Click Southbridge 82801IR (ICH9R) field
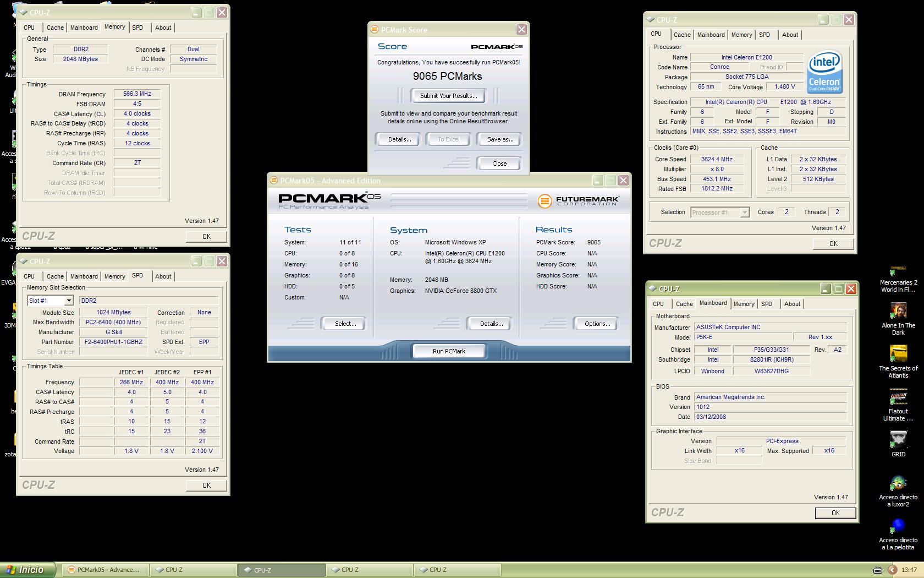This screenshot has height=578, width=924. 772,360
